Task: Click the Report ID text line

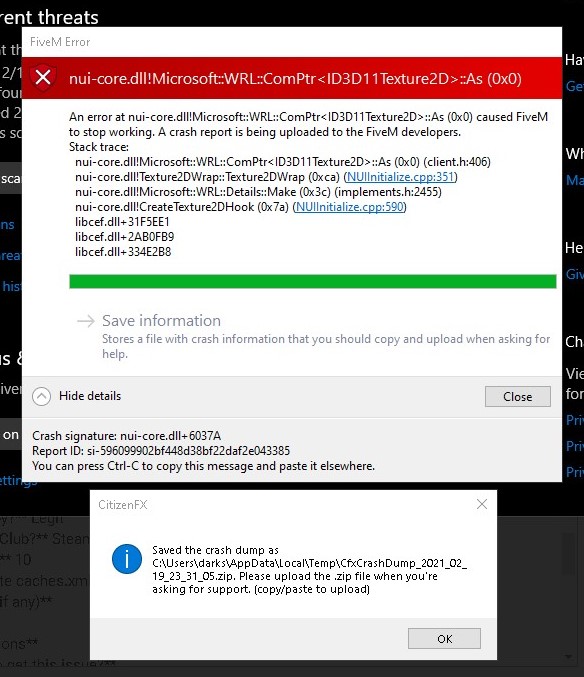Action: (x=161, y=451)
